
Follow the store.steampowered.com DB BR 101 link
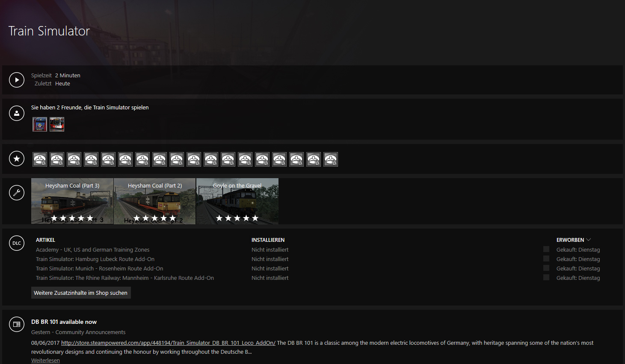[x=168, y=343]
